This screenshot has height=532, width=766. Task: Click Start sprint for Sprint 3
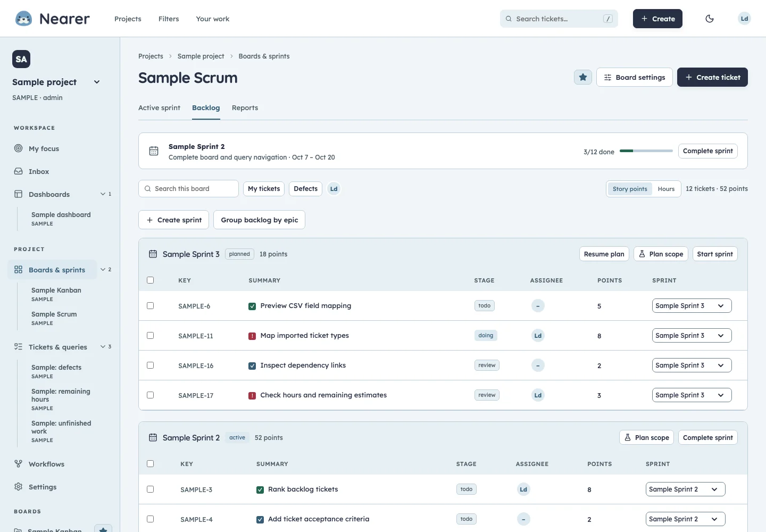pos(715,254)
